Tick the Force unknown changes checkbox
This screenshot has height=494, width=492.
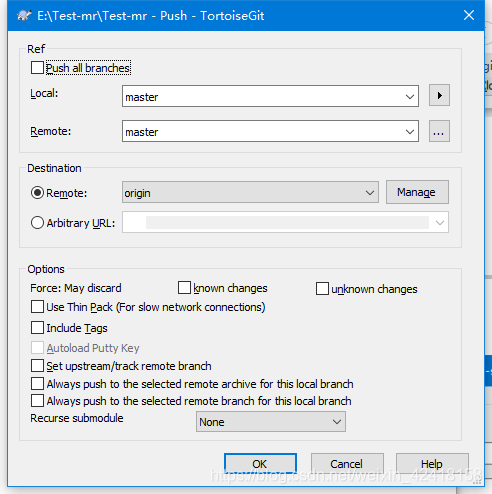click(322, 289)
